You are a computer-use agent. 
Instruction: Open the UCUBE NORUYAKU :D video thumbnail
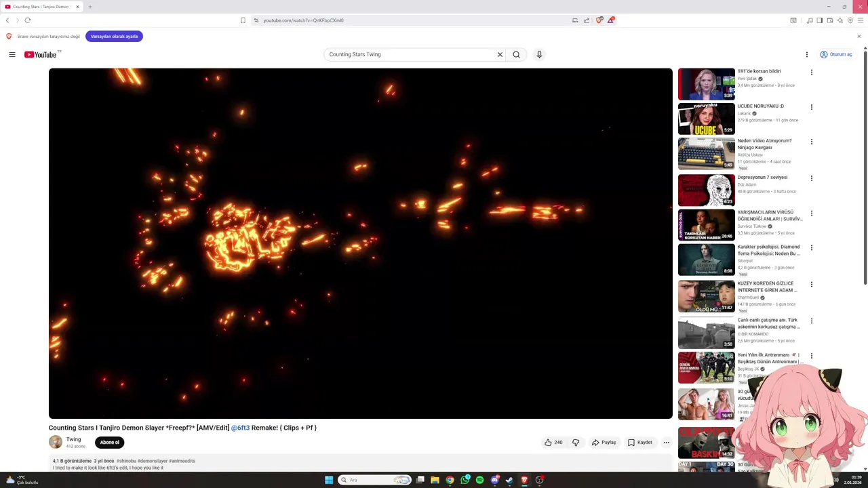[x=706, y=119]
